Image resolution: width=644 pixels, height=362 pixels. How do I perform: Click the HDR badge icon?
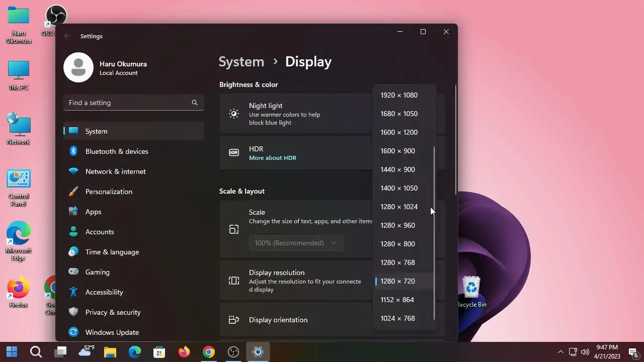(x=234, y=152)
